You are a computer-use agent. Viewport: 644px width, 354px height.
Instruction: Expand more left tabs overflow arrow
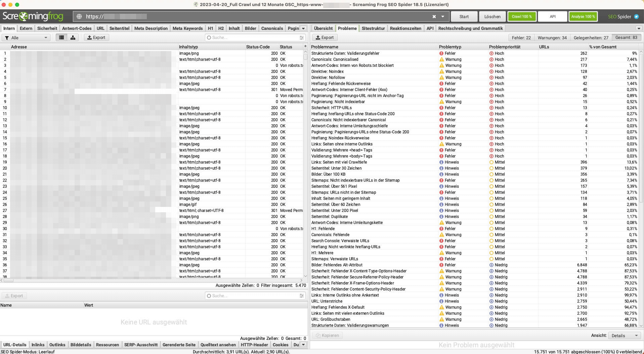(x=303, y=29)
